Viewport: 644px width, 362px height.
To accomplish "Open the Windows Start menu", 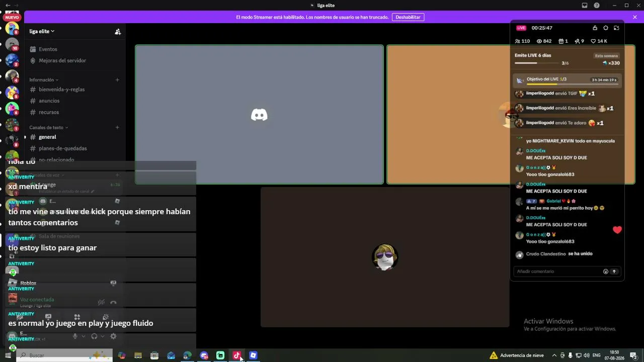I will click(x=8, y=355).
